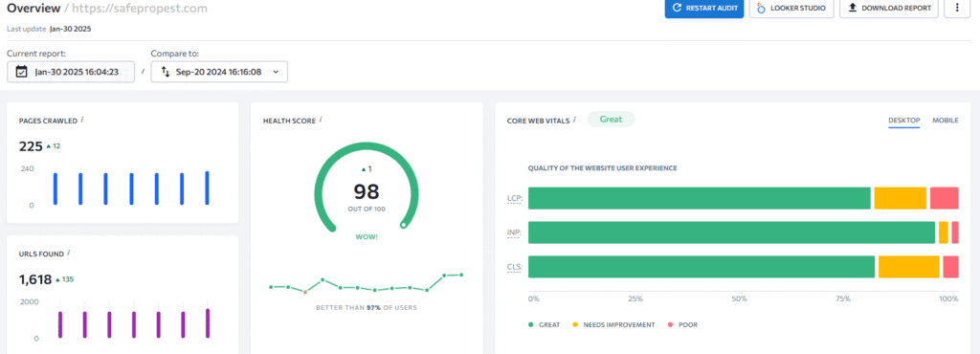
Task: Show info tooltip for Pages Crawled
Action: (x=82, y=120)
